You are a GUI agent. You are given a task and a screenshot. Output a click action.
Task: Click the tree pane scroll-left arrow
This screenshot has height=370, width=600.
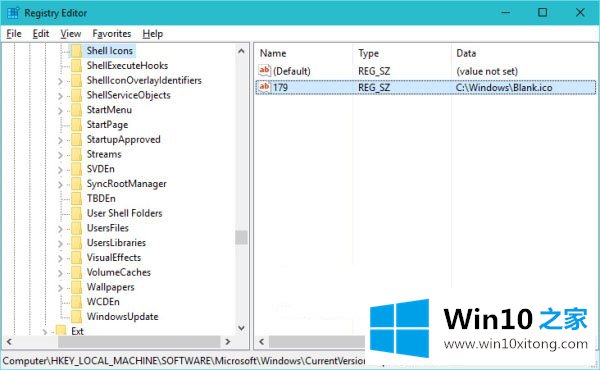point(9,341)
